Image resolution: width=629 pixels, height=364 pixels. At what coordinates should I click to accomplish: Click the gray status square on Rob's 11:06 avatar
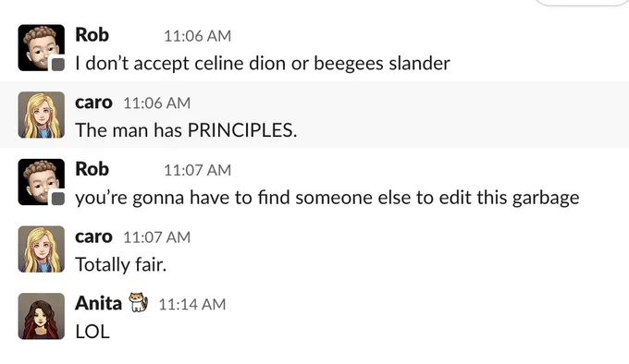58,64
